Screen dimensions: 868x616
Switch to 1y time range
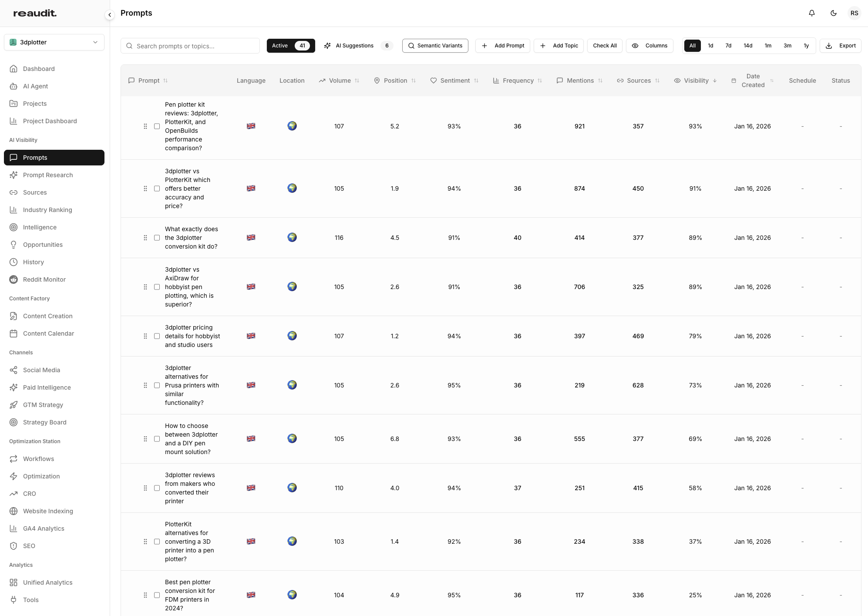[x=806, y=46]
